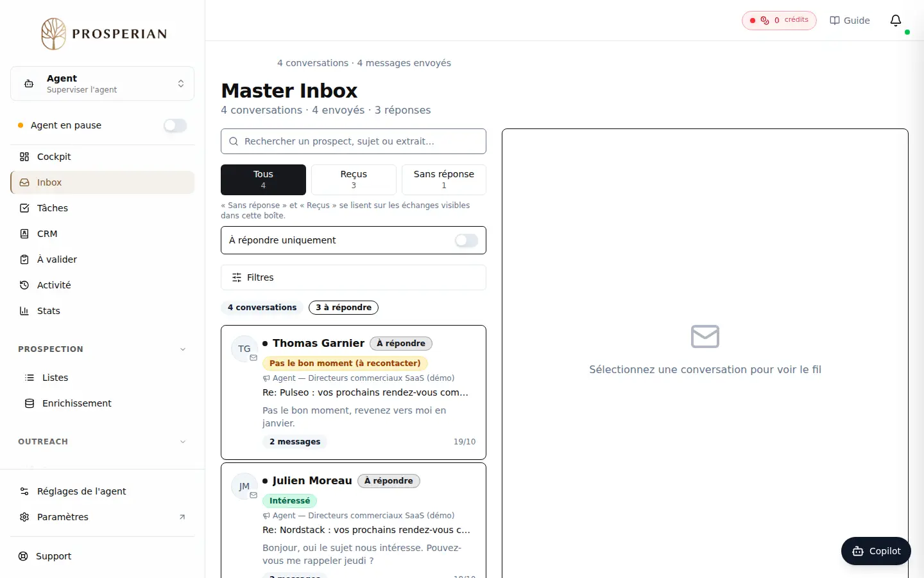Click the 3 à répondre chip
Screen dimensions: 924x578
(x=343, y=308)
